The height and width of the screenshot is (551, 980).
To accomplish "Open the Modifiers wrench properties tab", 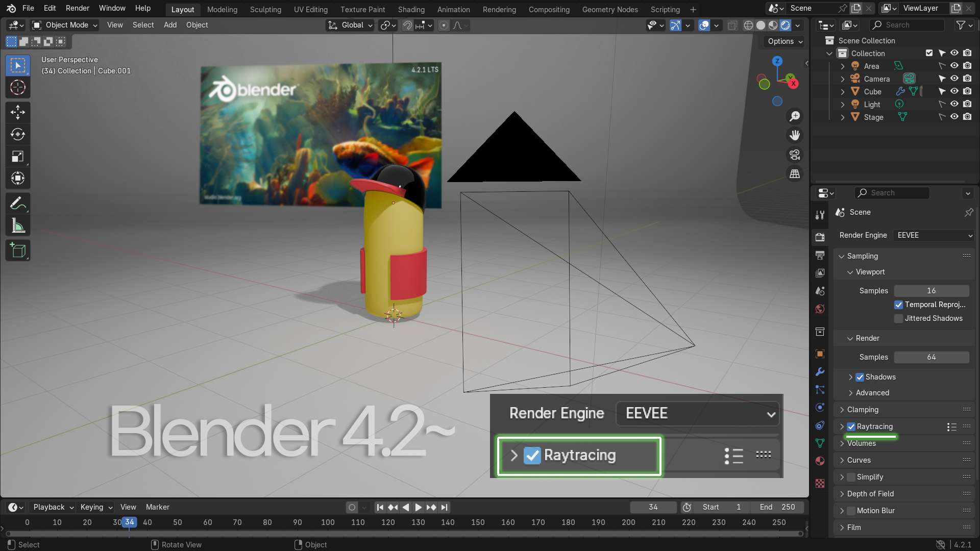I will click(820, 372).
